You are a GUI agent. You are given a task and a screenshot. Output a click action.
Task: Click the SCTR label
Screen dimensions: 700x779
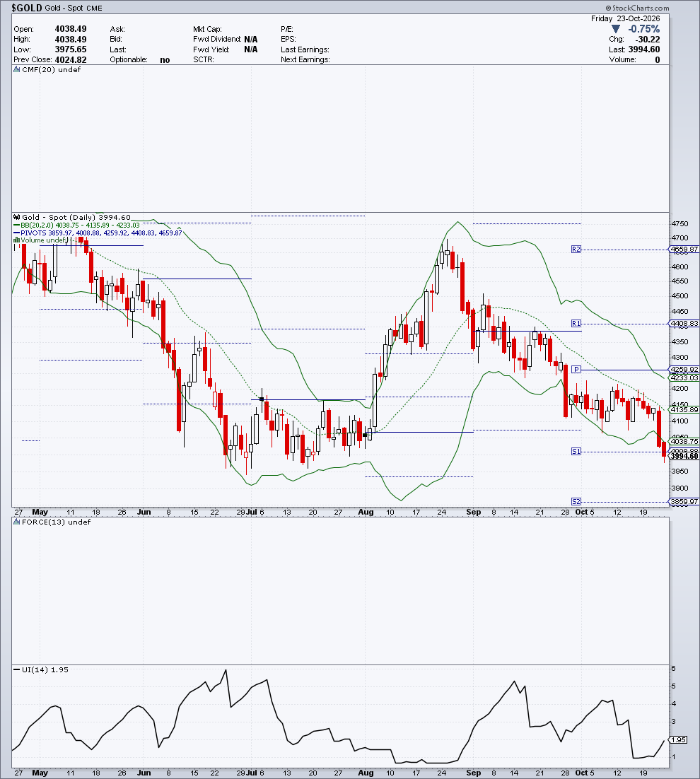point(204,59)
